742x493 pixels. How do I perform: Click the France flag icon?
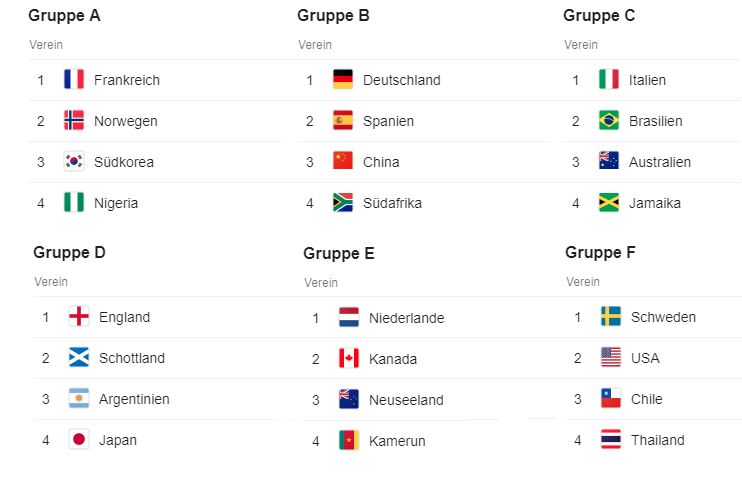tap(74, 79)
